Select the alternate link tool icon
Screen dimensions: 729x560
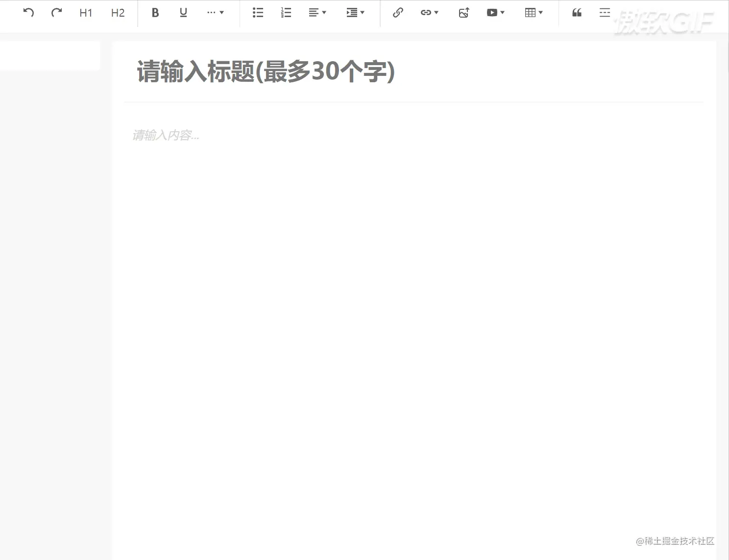426,13
